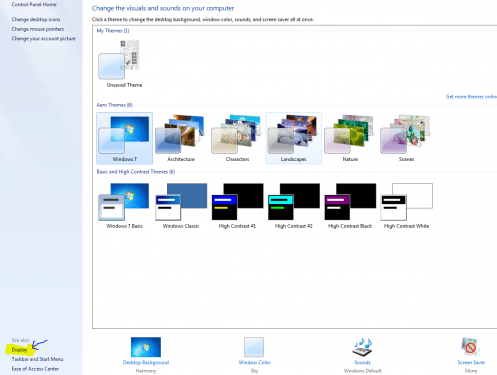The height and width of the screenshot is (375, 497).
Task: Open the Desktop Background icon
Action: 146,347
